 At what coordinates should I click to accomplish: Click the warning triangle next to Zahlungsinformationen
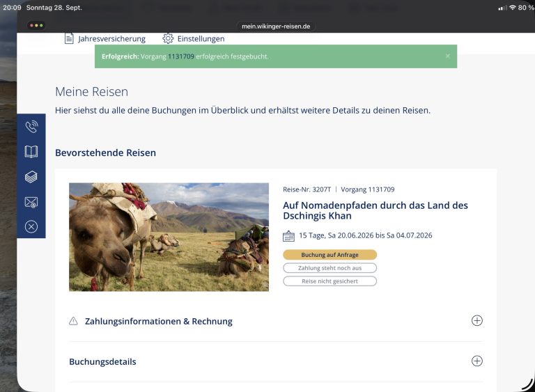73,322
